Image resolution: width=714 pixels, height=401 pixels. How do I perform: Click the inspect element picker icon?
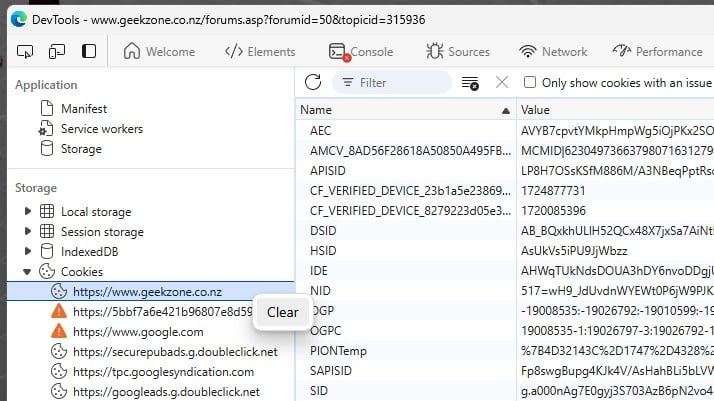(25, 51)
